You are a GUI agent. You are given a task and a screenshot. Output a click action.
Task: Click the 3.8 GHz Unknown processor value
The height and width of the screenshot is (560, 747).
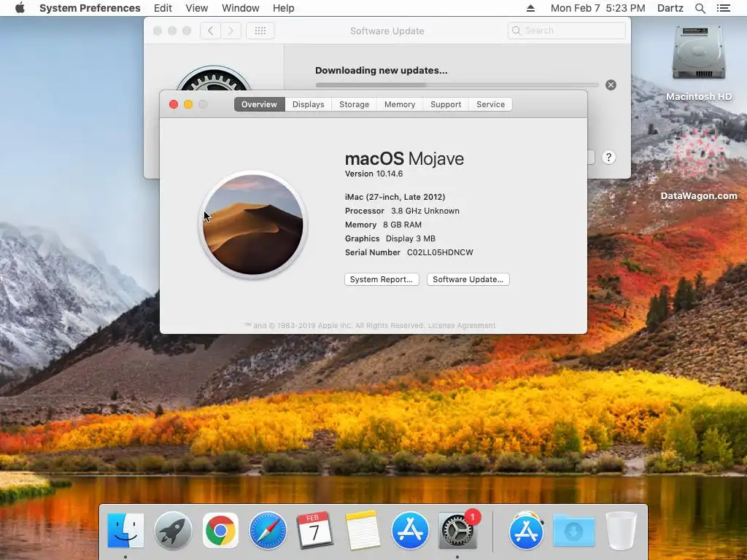425,211
